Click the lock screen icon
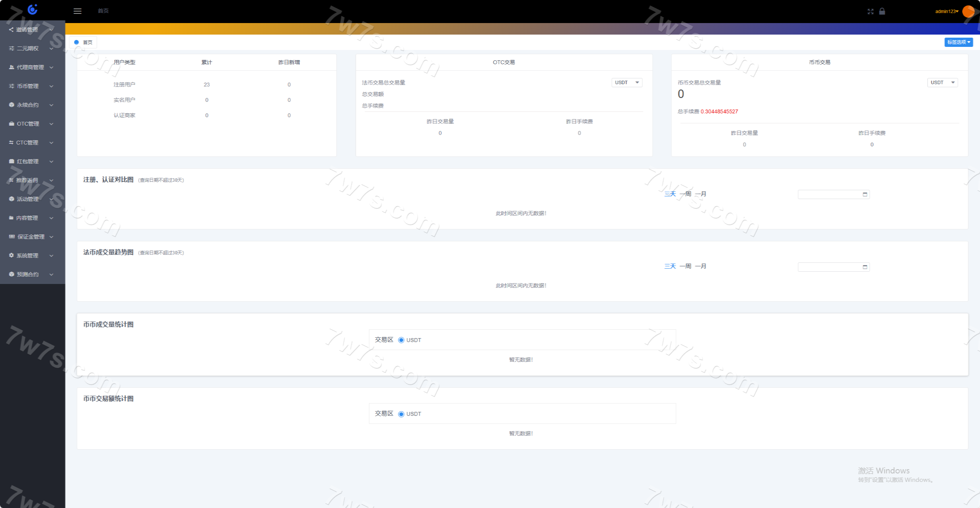The height and width of the screenshot is (508, 980). click(x=882, y=11)
